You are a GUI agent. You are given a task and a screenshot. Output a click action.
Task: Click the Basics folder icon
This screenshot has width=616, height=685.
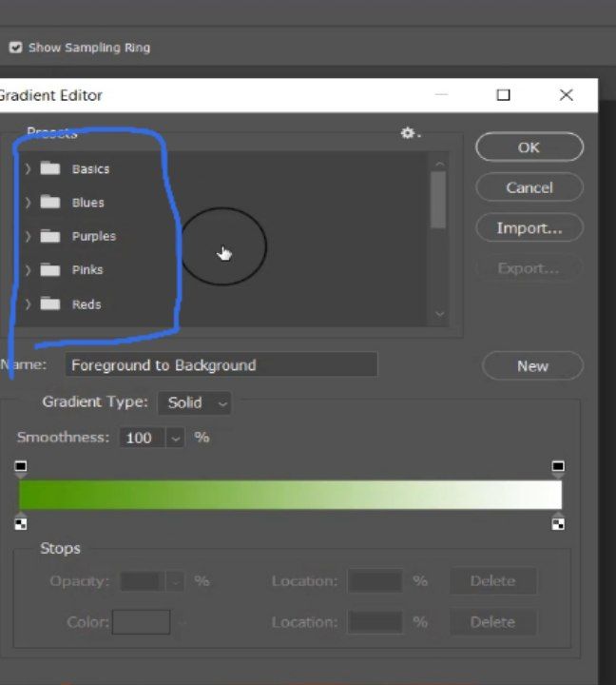tap(50, 168)
